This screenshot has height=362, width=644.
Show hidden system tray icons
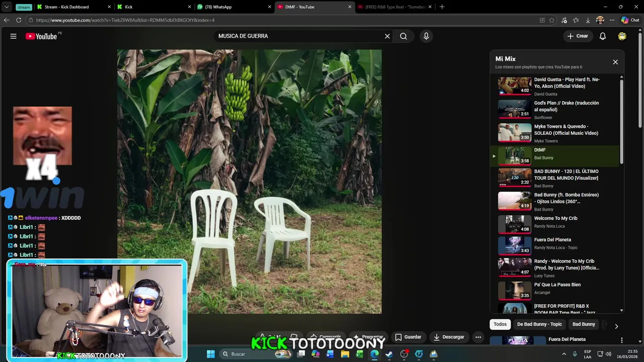coord(564,354)
